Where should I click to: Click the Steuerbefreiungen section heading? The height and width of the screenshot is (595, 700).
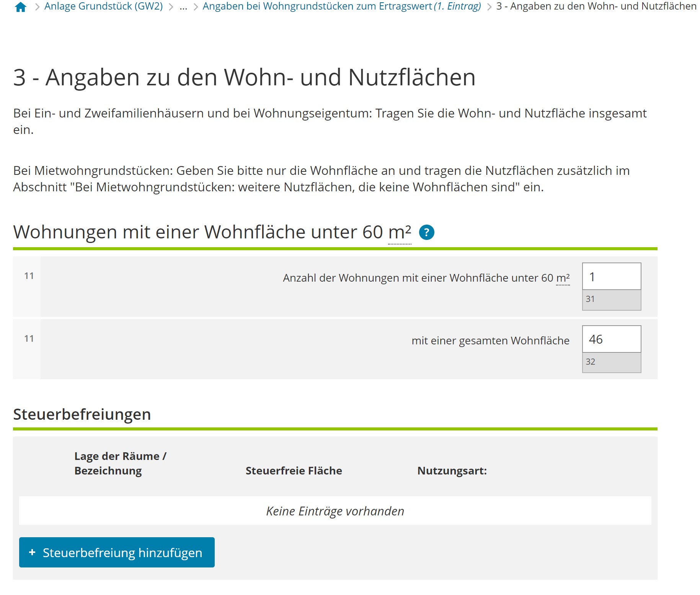click(82, 414)
